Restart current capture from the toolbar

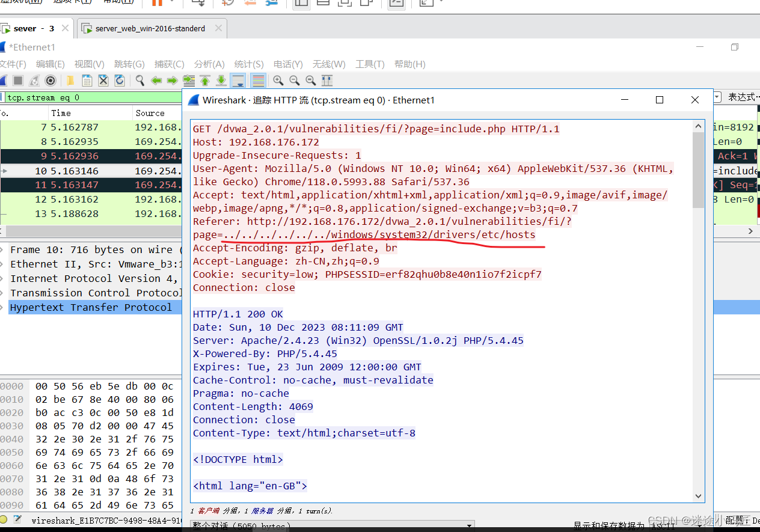coord(34,80)
